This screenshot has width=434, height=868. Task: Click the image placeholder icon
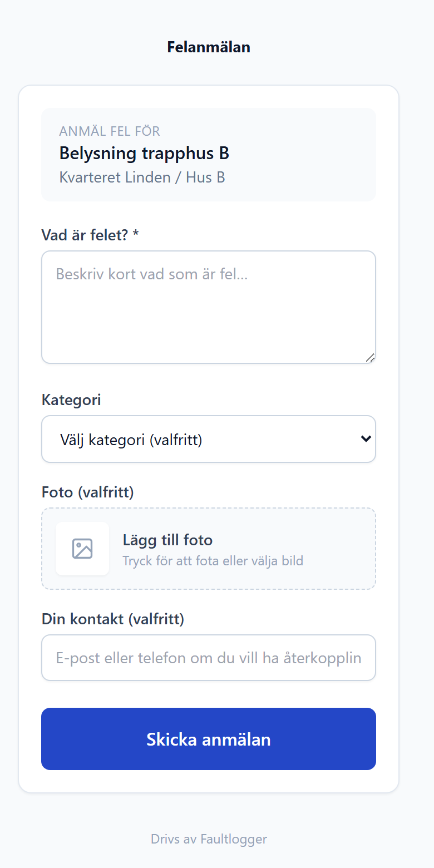82,549
